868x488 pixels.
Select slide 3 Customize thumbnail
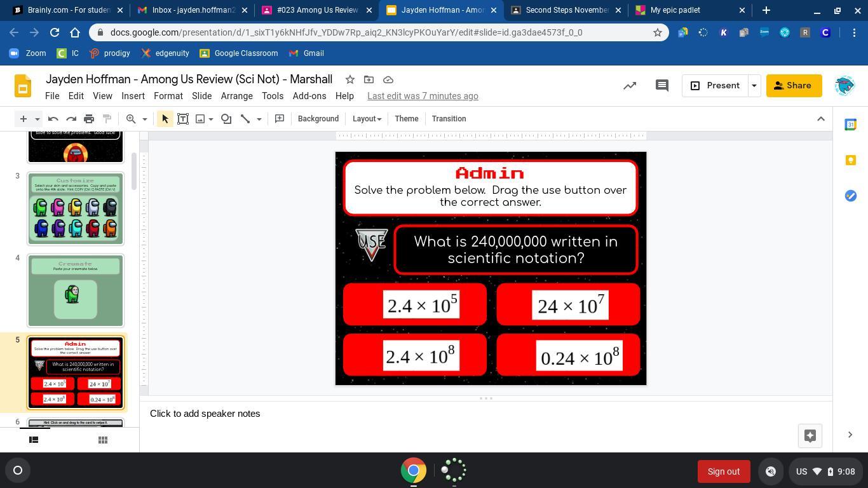click(76, 209)
